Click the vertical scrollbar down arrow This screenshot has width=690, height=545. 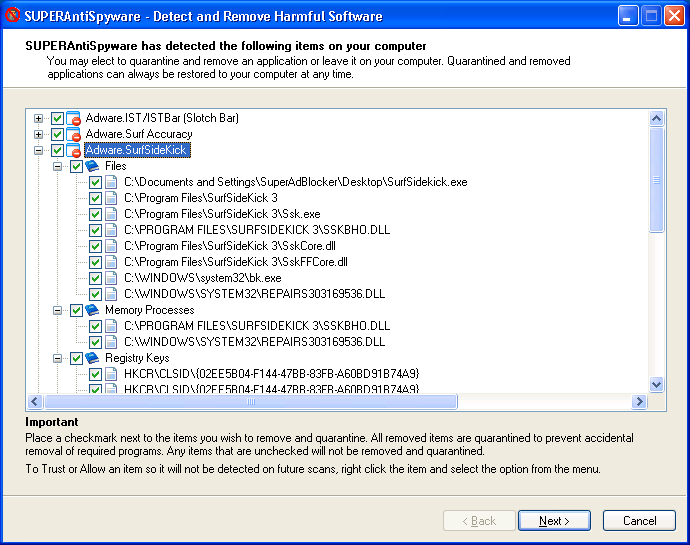click(x=657, y=384)
